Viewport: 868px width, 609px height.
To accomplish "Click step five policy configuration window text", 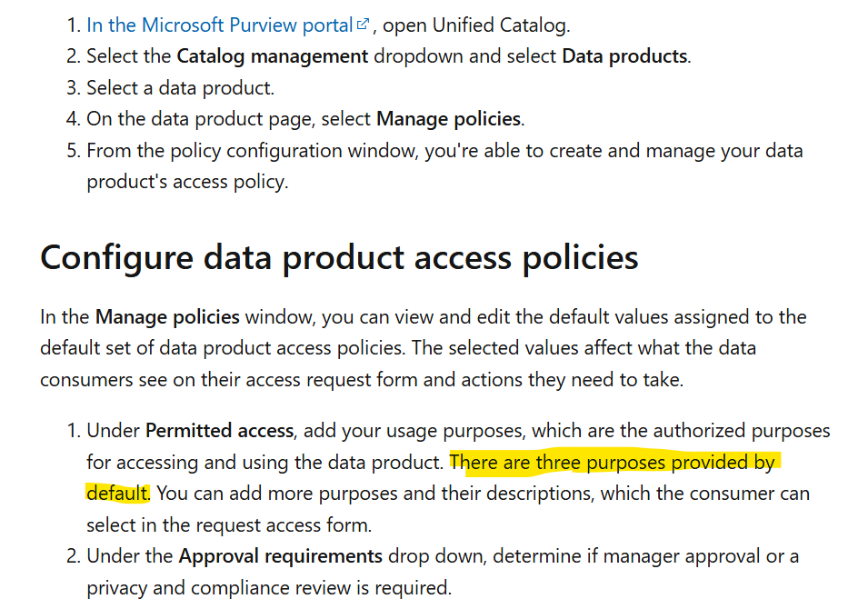I will [x=294, y=151].
